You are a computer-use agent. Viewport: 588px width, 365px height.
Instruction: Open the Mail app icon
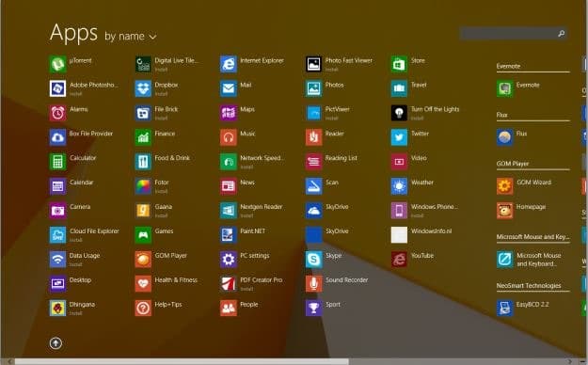point(229,88)
